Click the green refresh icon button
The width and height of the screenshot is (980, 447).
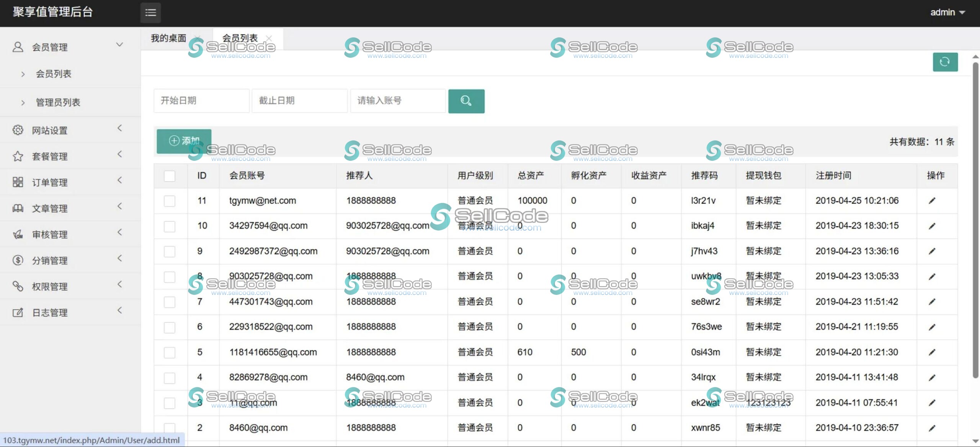pos(945,62)
